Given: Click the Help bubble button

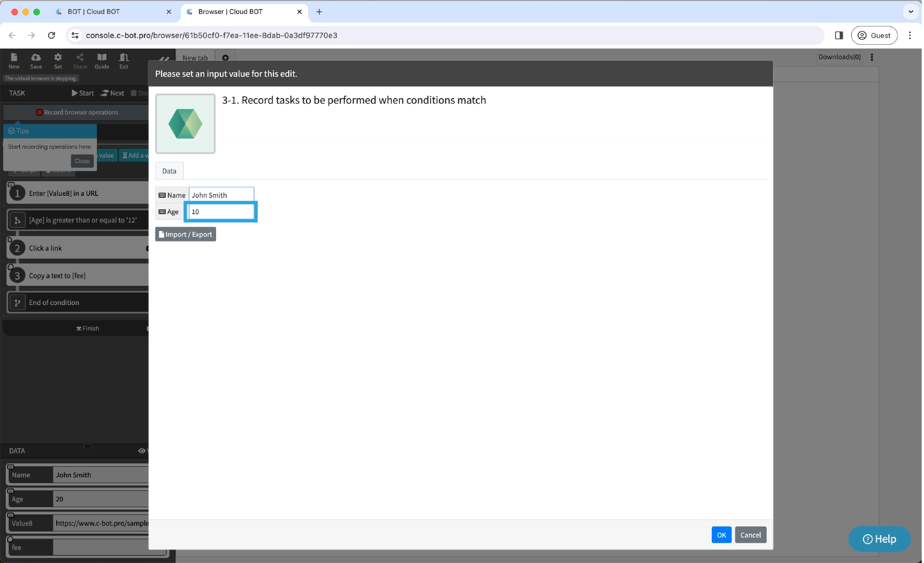Looking at the screenshot, I should tap(879, 539).
